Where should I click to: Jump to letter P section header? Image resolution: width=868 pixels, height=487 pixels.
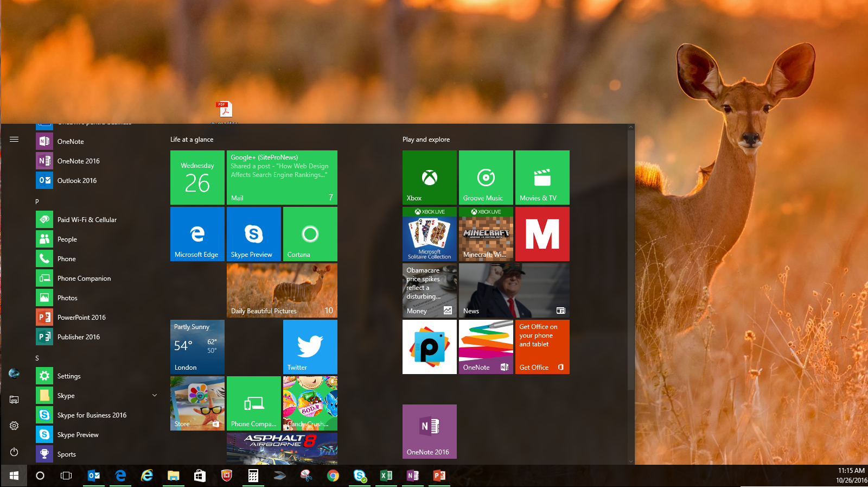[37, 201]
